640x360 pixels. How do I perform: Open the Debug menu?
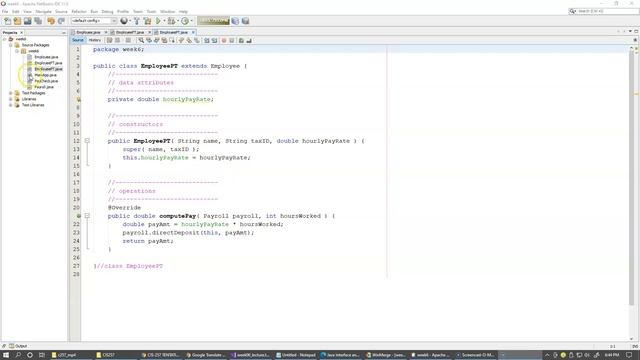pyautogui.click(x=107, y=11)
